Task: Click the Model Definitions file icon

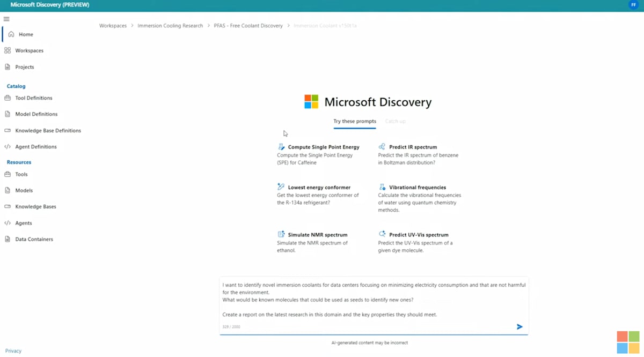Action: (x=8, y=114)
